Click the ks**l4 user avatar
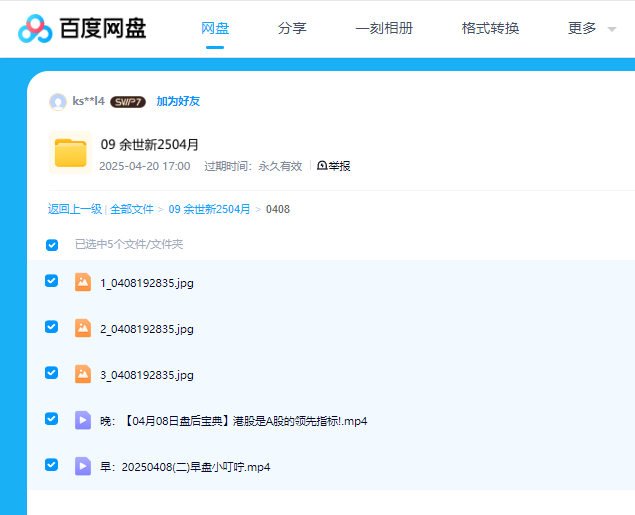The width and height of the screenshot is (635, 515). click(58, 101)
